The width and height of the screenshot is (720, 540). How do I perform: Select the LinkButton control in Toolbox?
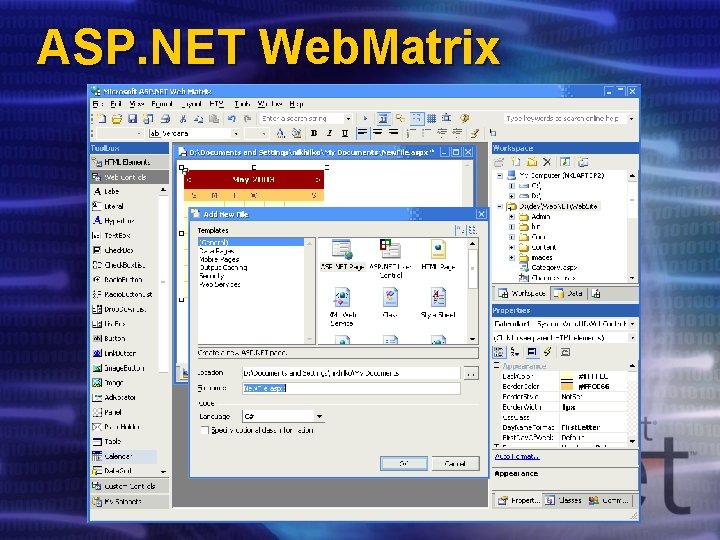click(114, 353)
